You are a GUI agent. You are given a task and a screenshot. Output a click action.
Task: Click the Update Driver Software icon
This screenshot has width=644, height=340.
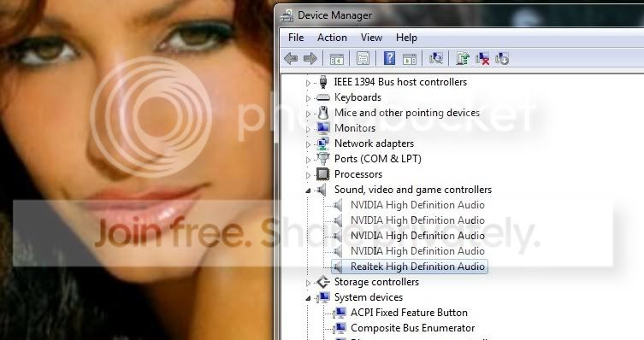pos(463,59)
